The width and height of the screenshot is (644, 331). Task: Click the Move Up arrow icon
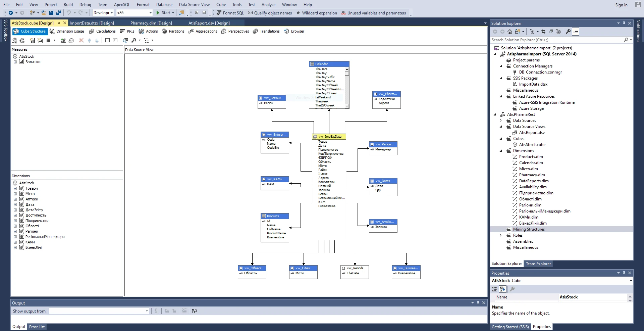coord(89,40)
